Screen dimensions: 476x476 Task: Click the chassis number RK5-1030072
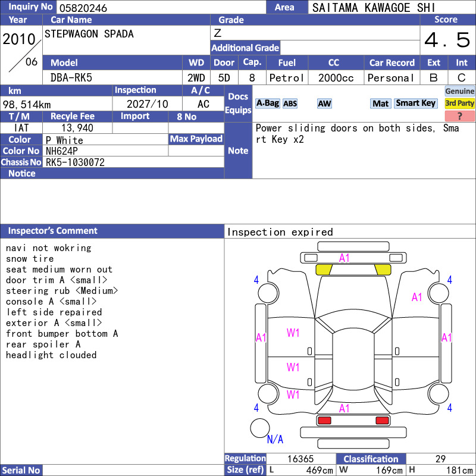coord(76,162)
